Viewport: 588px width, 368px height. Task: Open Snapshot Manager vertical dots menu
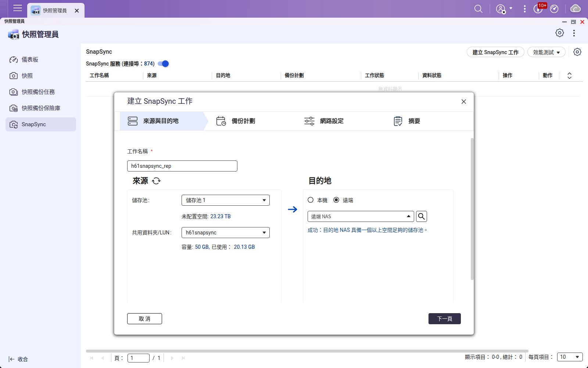coord(574,33)
